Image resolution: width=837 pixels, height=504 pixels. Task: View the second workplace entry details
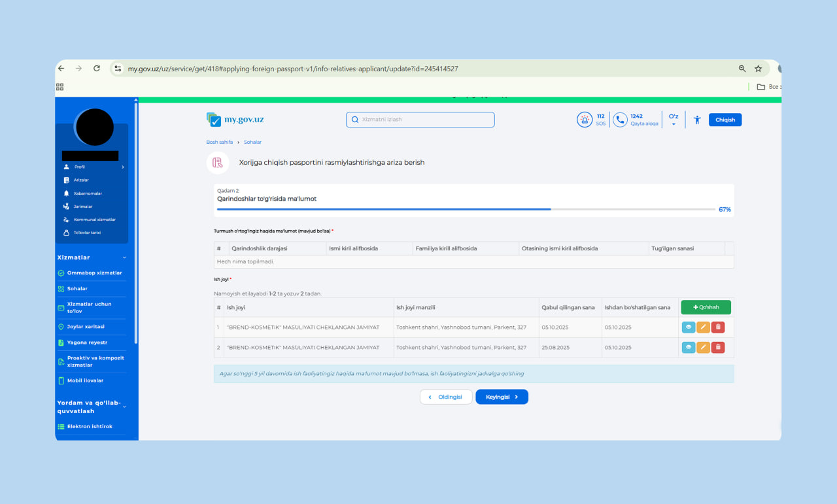tap(689, 347)
